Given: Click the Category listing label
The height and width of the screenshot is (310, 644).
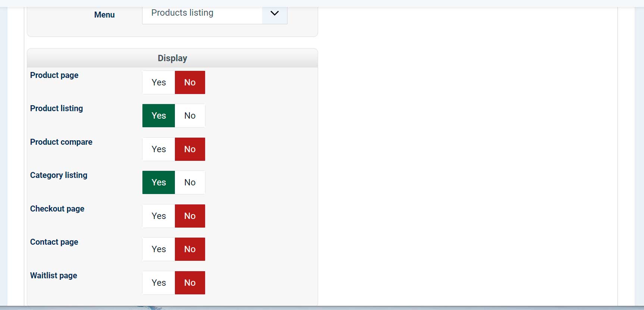Looking at the screenshot, I should coord(59,175).
